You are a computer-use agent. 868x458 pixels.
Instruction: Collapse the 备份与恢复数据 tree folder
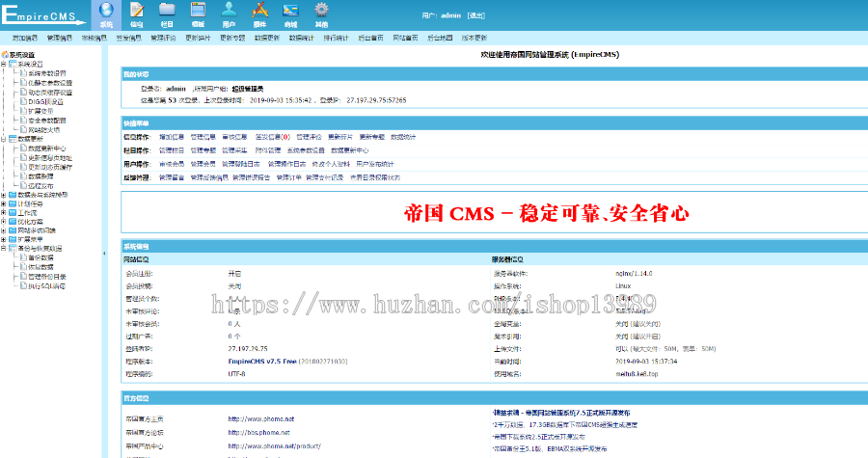[x=4, y=249]
